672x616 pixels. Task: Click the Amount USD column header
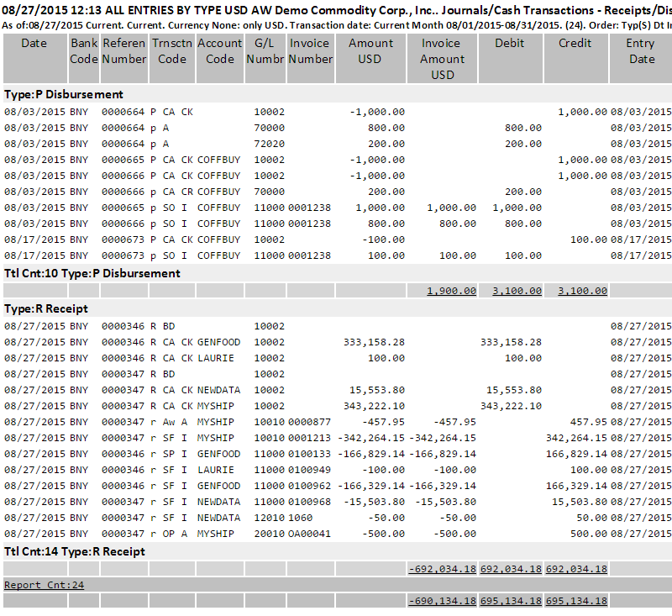click(370, 59)
